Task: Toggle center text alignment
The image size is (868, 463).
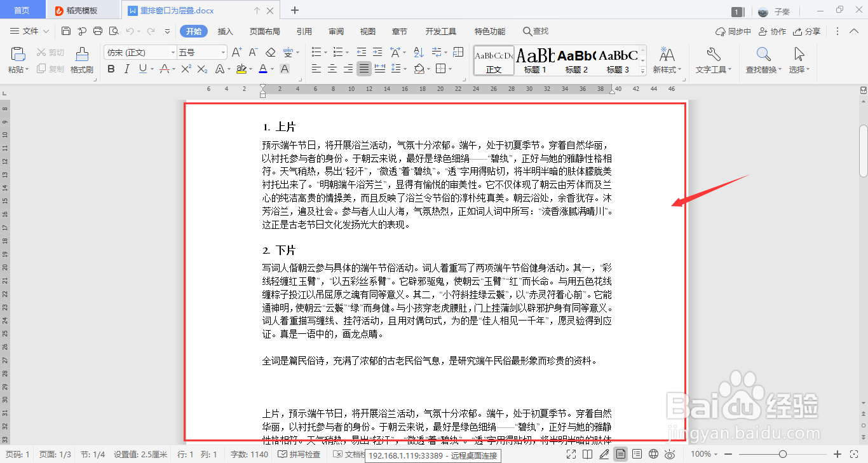Action: (x=332, y=68)
